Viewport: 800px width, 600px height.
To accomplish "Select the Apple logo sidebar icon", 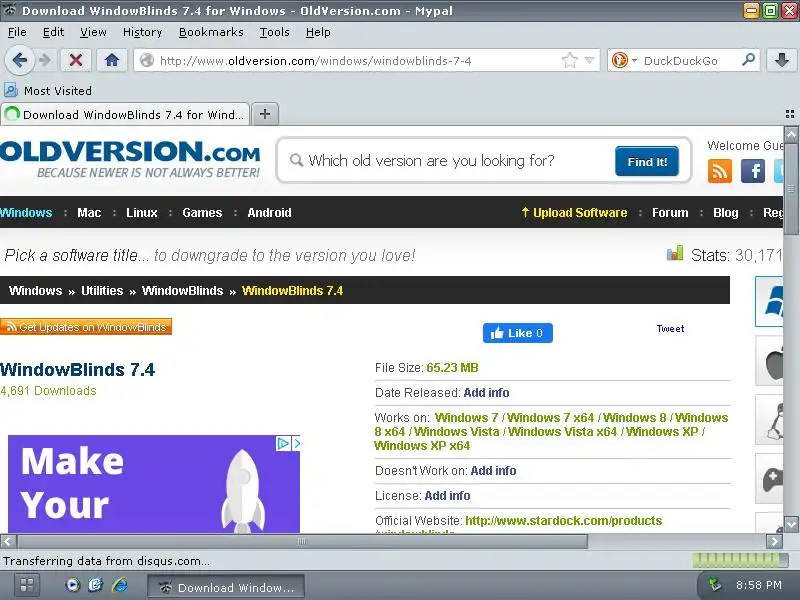I will point(769,361).
